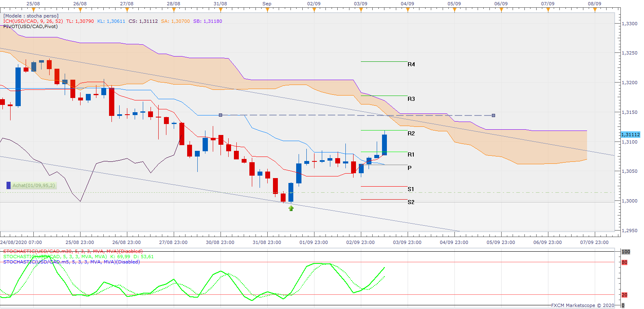
Task: Click the CS: 1,31112 value
Action: (x=143, y=21)
